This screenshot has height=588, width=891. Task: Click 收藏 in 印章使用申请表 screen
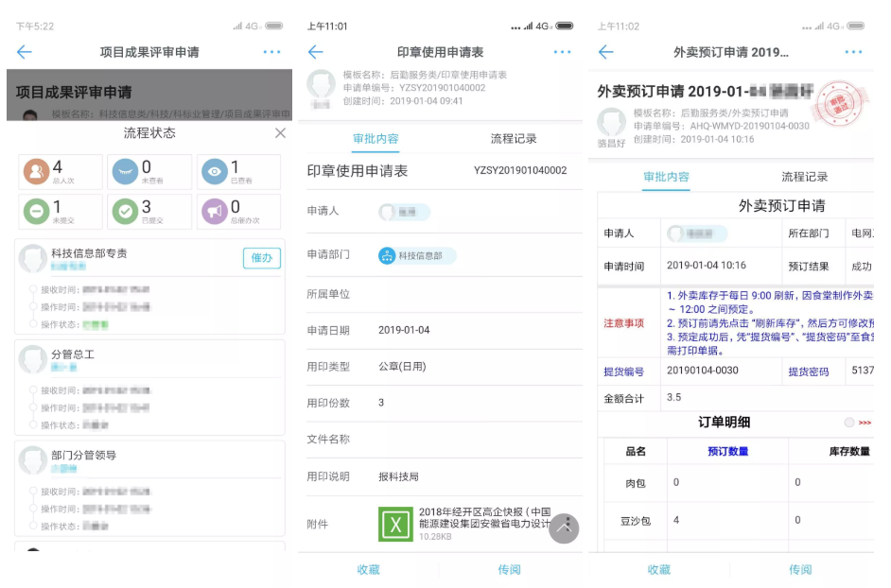(368, 569)
